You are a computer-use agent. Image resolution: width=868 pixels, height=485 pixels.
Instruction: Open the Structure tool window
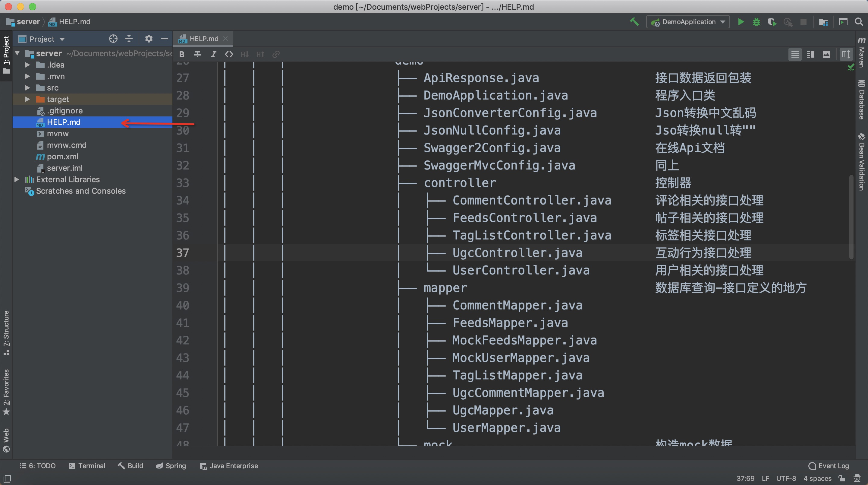pyautogui.click(x=6, y=333)
